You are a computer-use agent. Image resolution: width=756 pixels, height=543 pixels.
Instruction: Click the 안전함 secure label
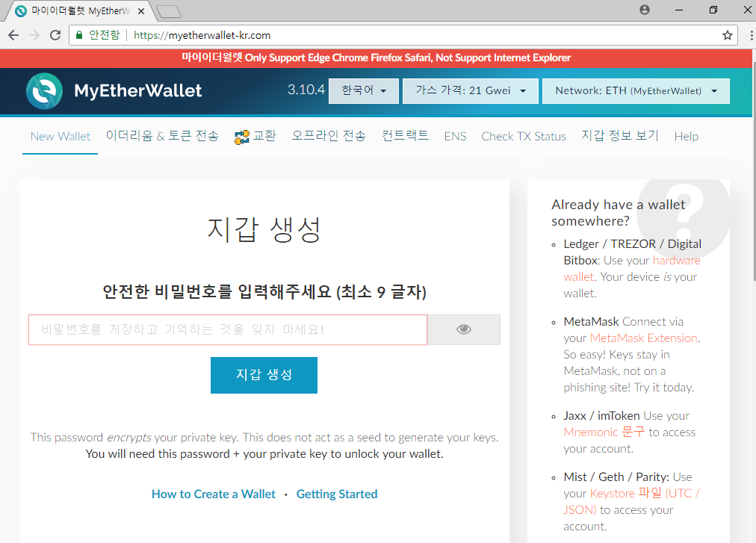tap(104, 34)
